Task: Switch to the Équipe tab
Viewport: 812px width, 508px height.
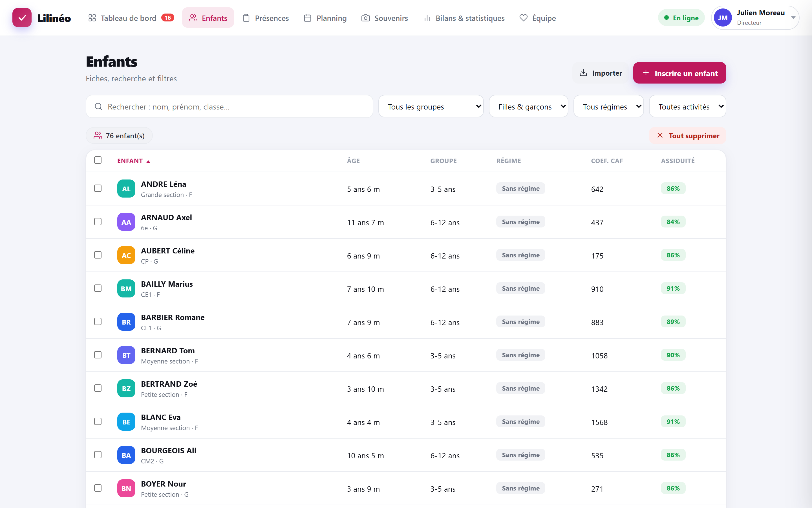Action: pyautogui.click(x=538, y=18)
